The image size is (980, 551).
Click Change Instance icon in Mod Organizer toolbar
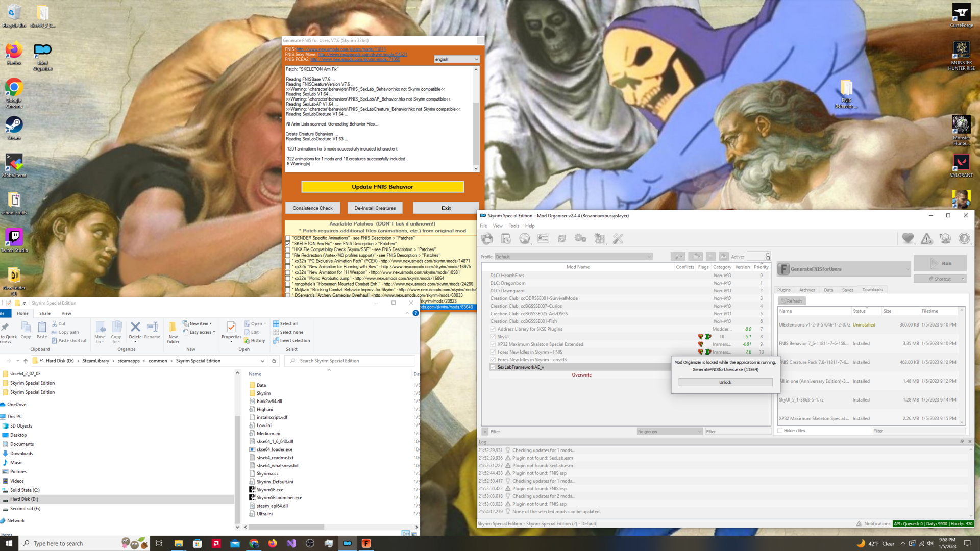[x=487, y=238]
